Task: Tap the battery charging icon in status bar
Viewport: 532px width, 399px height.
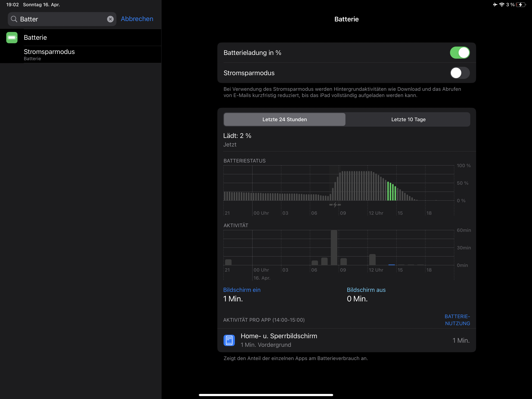Action: [521, 4]
